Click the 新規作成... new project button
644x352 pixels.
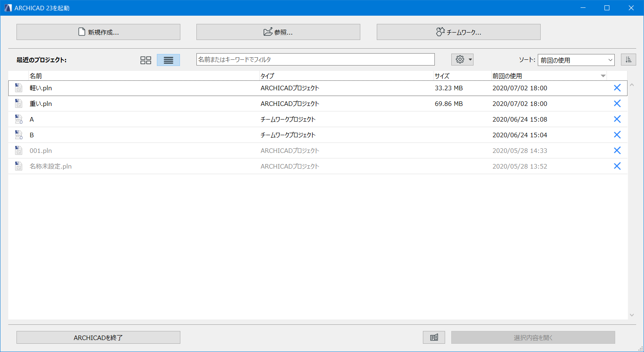click(x=98, y=32)
